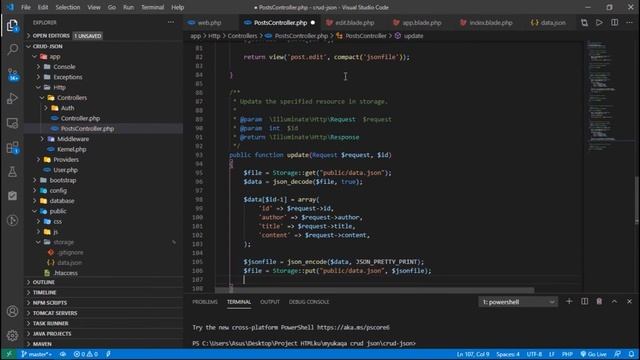Click the update symbol in breadcrumb

409,36
